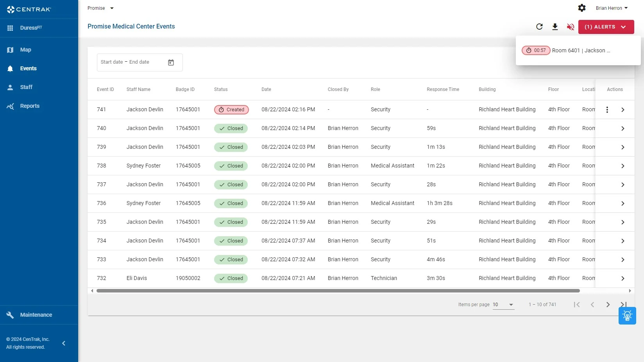644x362 pixels.
Task: Open details arrow for event 734
Action: (x=623, y=241)
